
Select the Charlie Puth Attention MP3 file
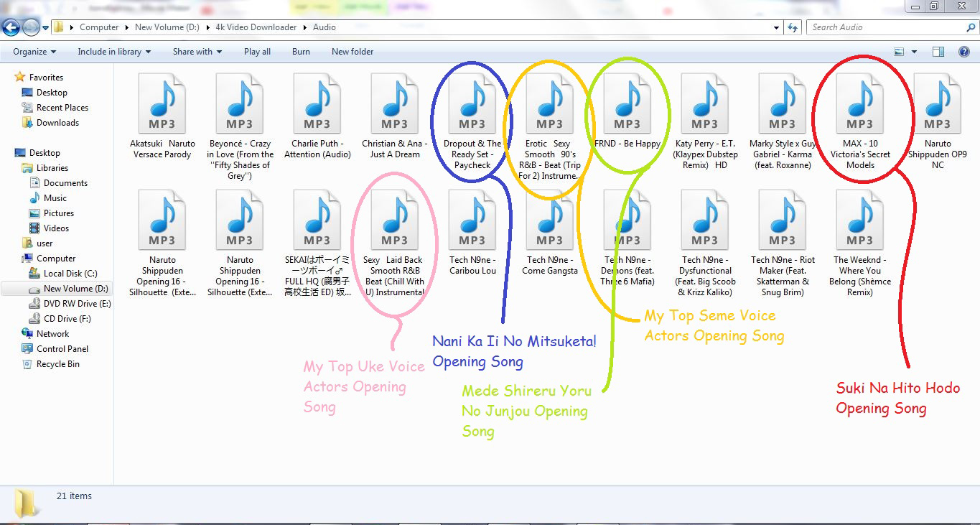[x=317, y=116]
